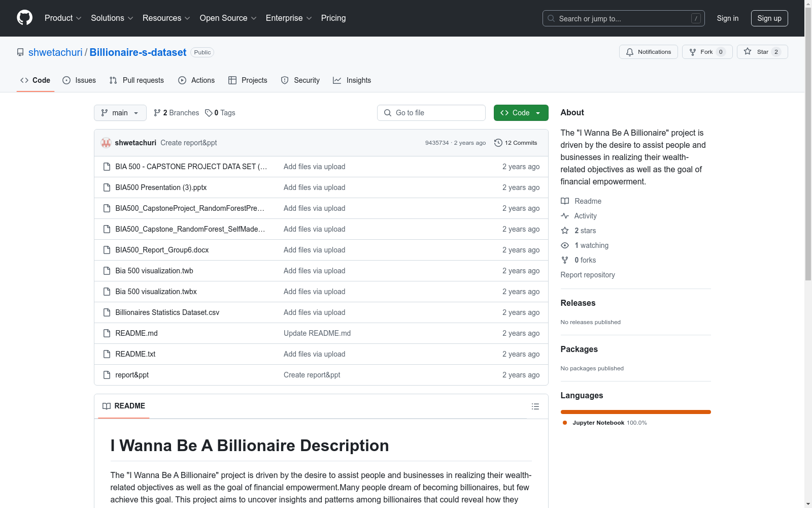Screen dimensions: 812x508
Task: Click the Search or jump to field
Action: [624, 18]
